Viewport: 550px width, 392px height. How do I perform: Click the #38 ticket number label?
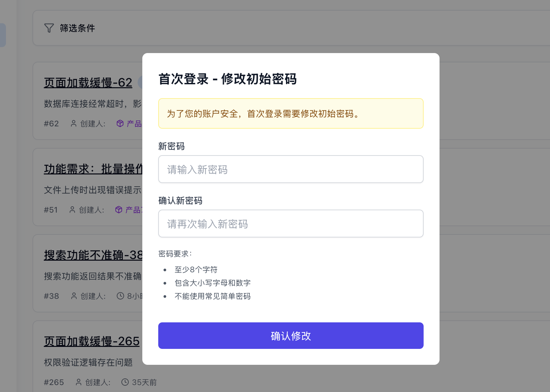point(51,296)
